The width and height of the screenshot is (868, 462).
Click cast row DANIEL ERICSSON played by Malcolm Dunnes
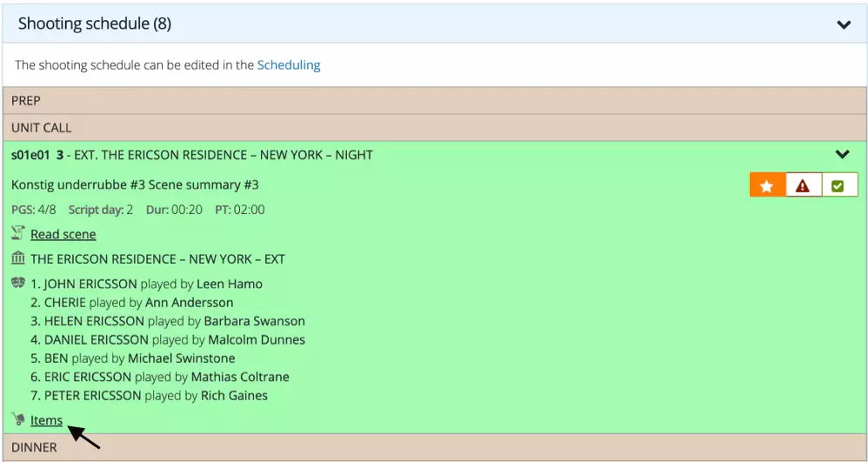168,340
